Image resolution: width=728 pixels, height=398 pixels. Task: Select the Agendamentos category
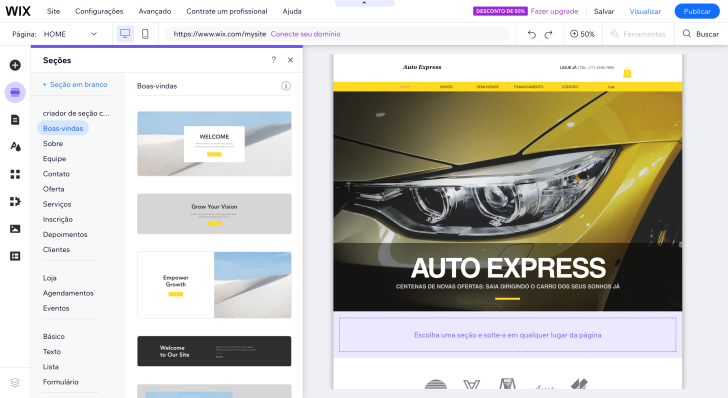68,293
